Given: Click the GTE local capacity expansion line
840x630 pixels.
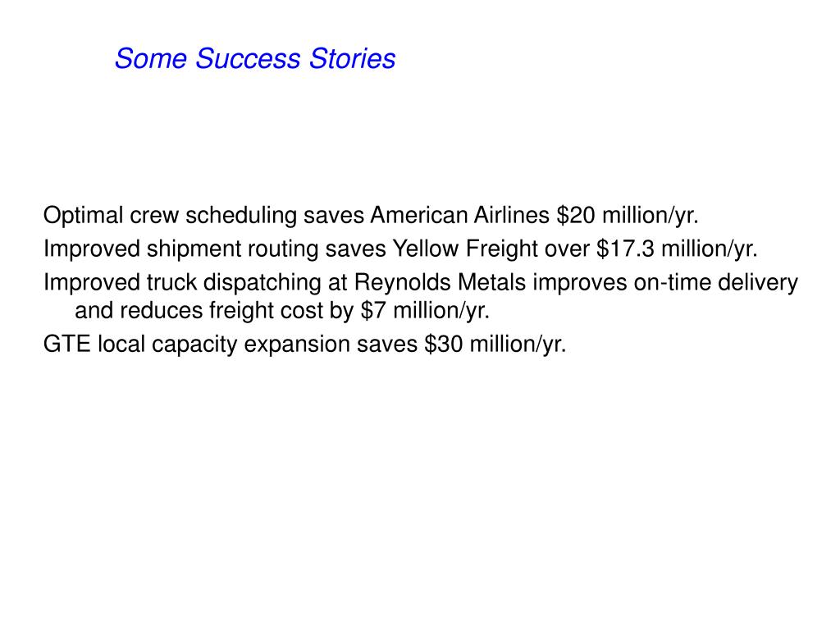Looking at the screenshot, I should pos(304,344).
